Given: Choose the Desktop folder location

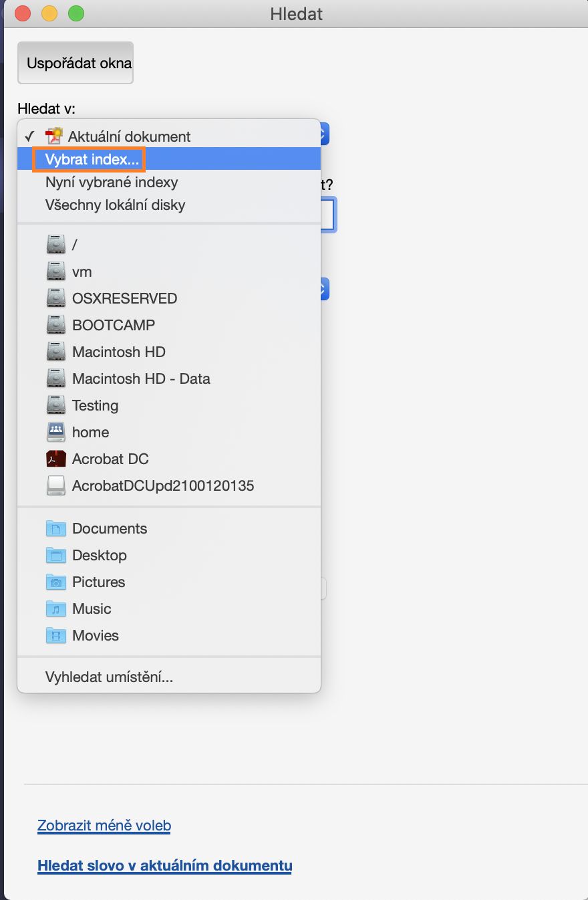Looking at the screenshot, I should point(99,556).
